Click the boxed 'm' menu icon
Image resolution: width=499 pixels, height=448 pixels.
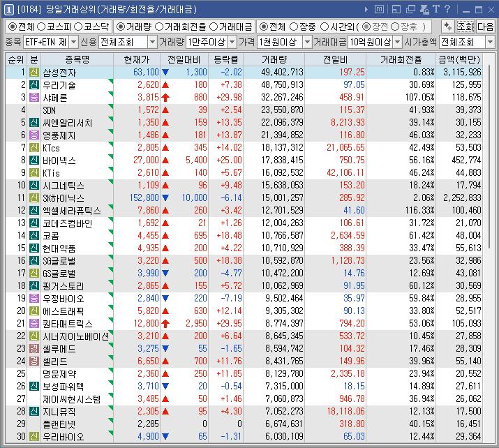tap(379, 10)
